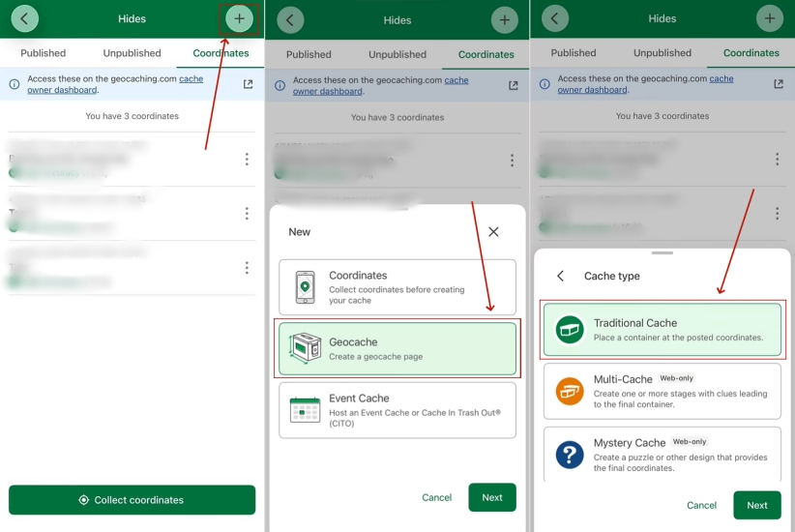Open Published tab on the right screen
795x532 pixels.
[x=574, y=53]
